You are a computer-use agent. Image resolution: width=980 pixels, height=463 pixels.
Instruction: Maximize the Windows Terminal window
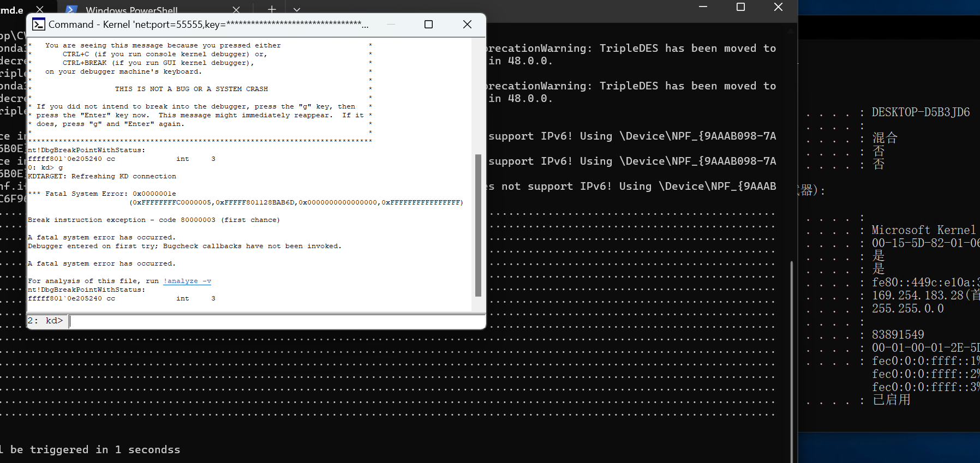coord(740,7)
